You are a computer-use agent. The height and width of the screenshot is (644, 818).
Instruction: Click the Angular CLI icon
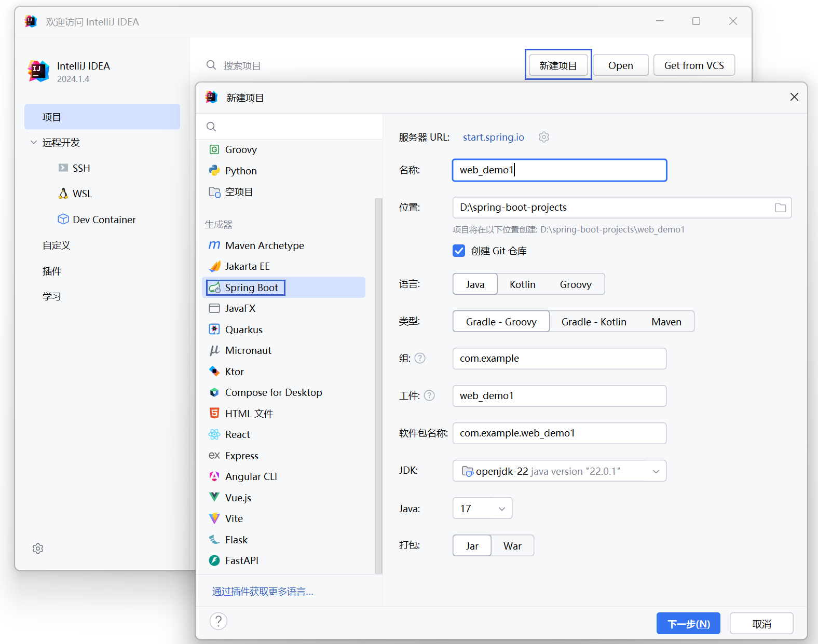click(214, 476)
